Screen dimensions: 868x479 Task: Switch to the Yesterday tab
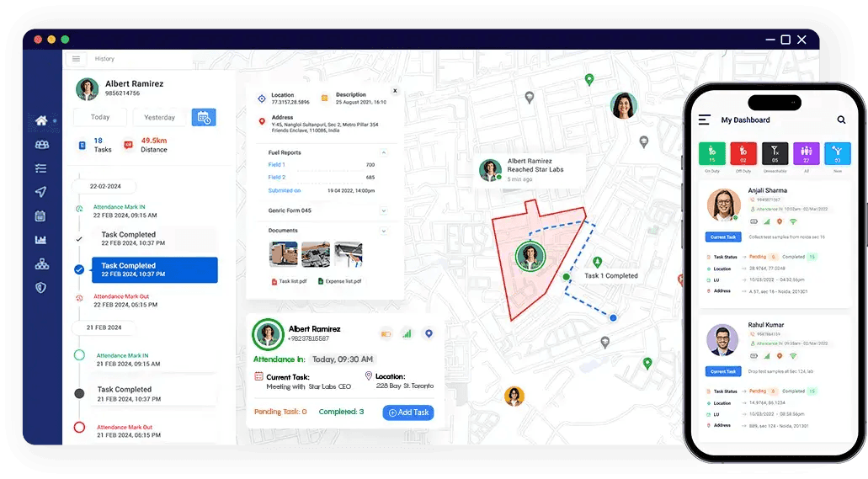click(x=159, y=118)
